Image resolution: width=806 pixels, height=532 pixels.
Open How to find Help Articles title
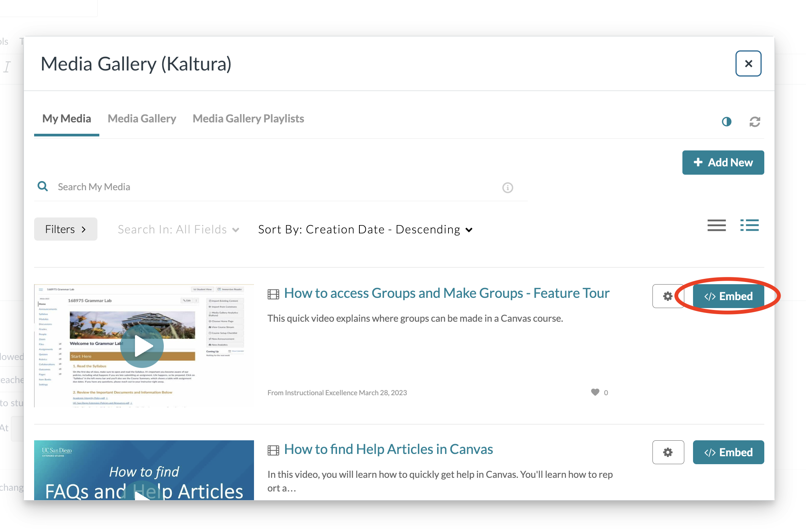click(388, 449)
